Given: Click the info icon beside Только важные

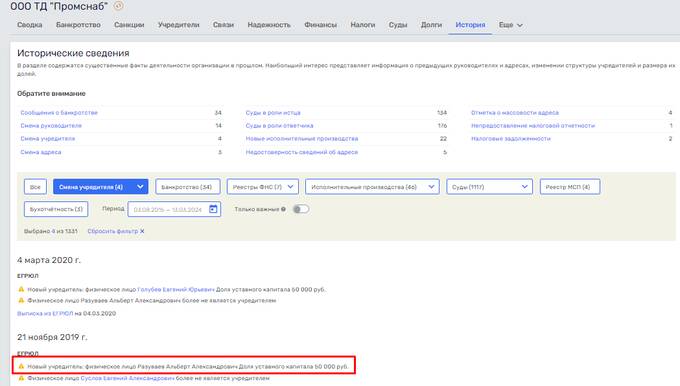Looking at the screenshot, I should point(284,209).
